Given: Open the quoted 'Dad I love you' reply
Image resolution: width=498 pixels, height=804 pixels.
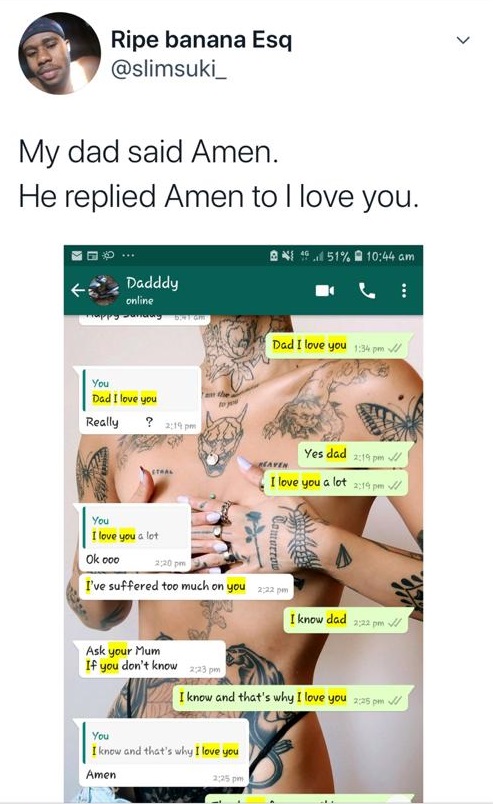Looking at the screenshot, I should (x=141, y=392).
